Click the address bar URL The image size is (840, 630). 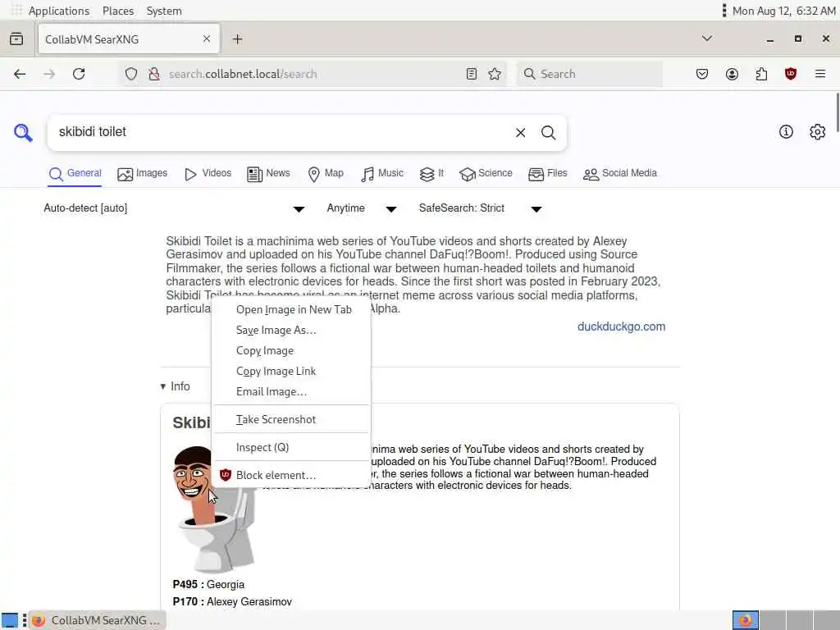pyautogui.click(x=242, y=74)
